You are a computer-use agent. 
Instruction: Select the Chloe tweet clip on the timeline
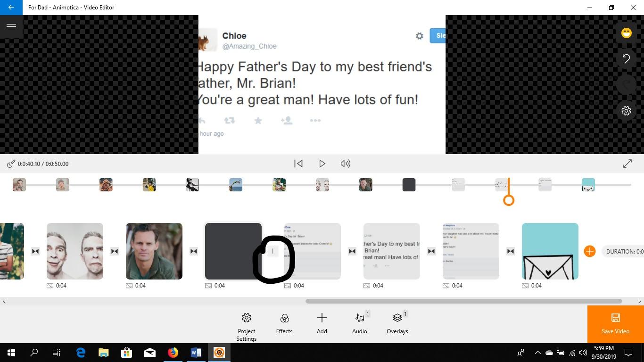pos(392,251)
